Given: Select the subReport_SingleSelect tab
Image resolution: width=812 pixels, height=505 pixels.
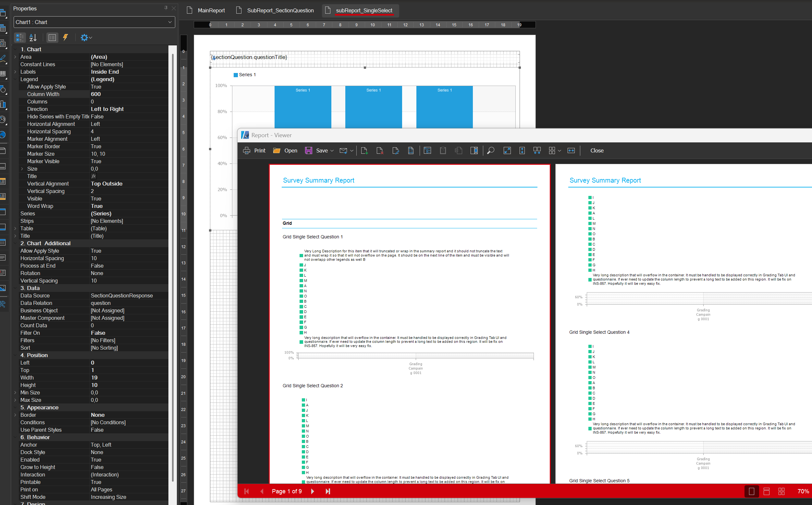Looking at the screenshot, I should (361, 10).
